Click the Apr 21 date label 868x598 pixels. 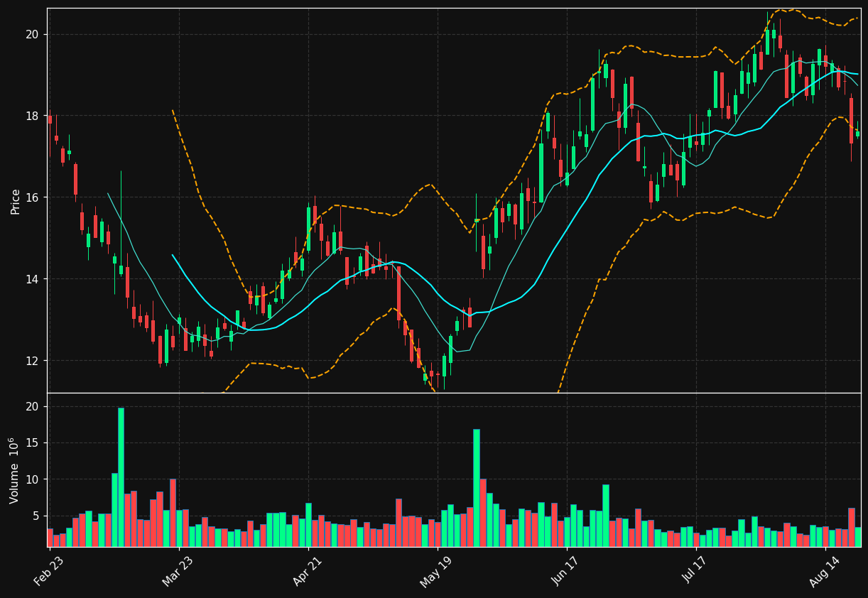[x=307, y=572]
